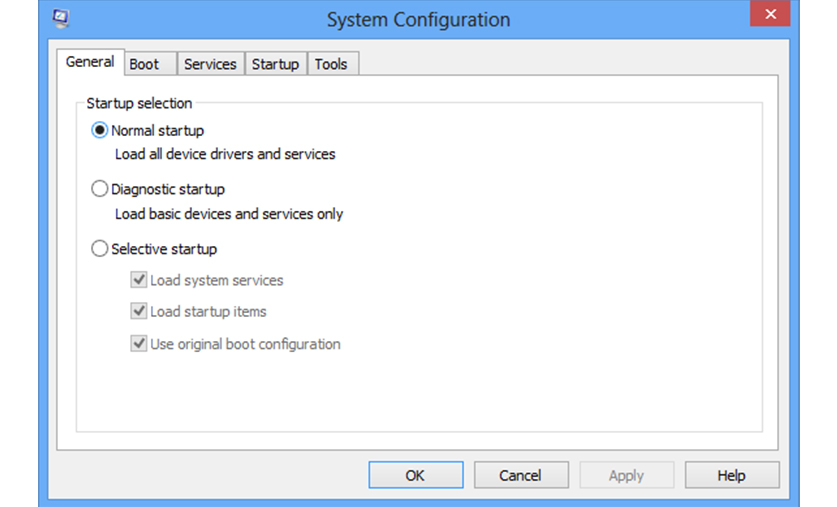Select the Startup tab
The width and height of the screenshot is (837, 507).
tap(275, 64)
